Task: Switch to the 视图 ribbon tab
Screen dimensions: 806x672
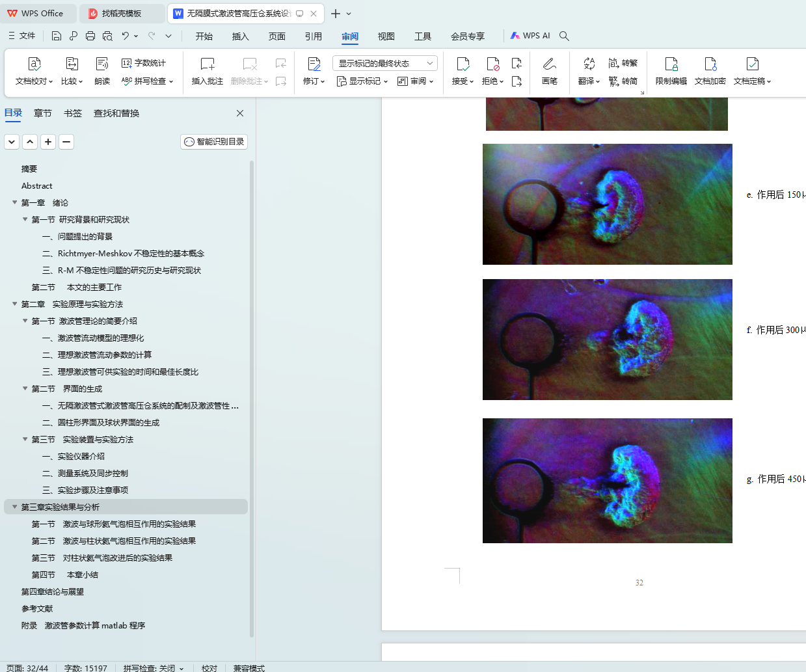Action: (x=386, y=36)
